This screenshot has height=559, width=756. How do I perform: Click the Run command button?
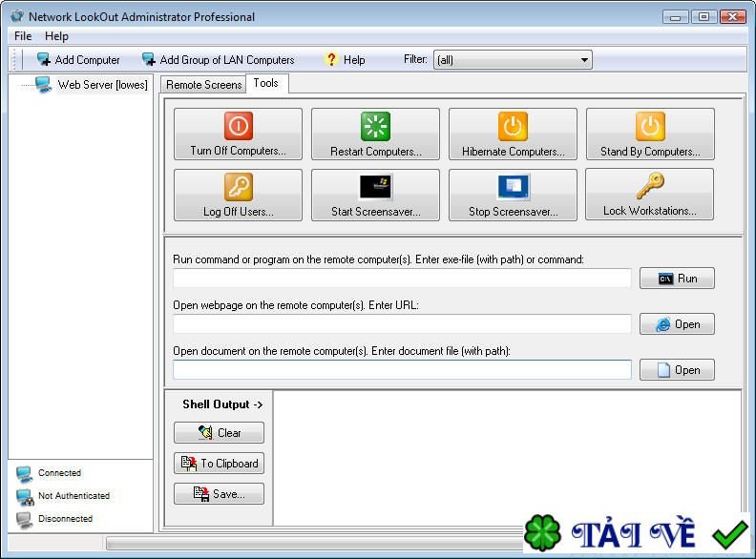[x=677, y=279]
